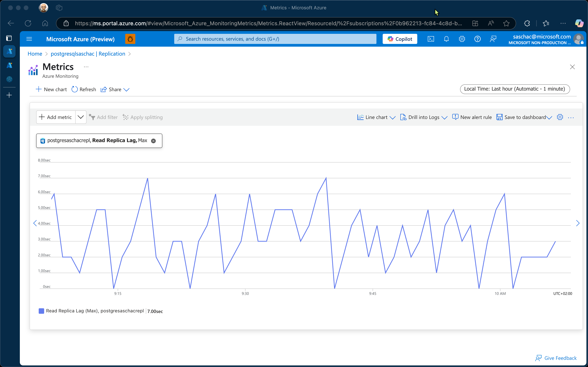Click Save to dashboard

click(521, 117)
